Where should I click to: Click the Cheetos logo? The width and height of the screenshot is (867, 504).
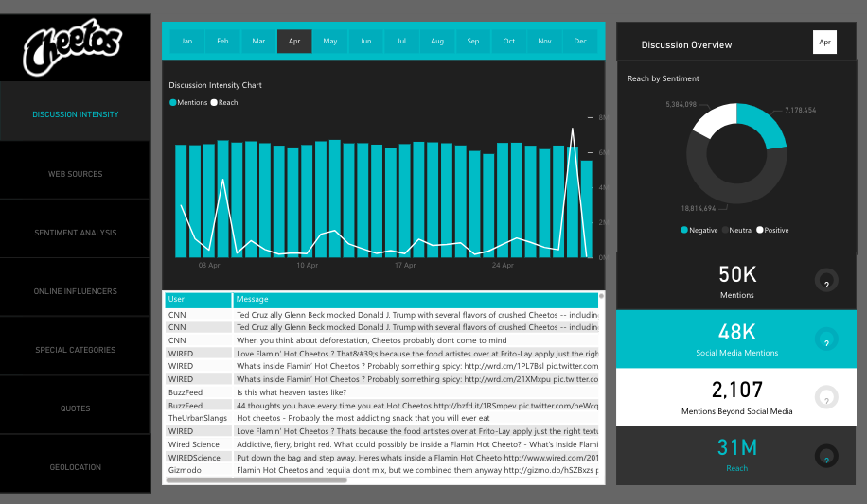(72, 47)
